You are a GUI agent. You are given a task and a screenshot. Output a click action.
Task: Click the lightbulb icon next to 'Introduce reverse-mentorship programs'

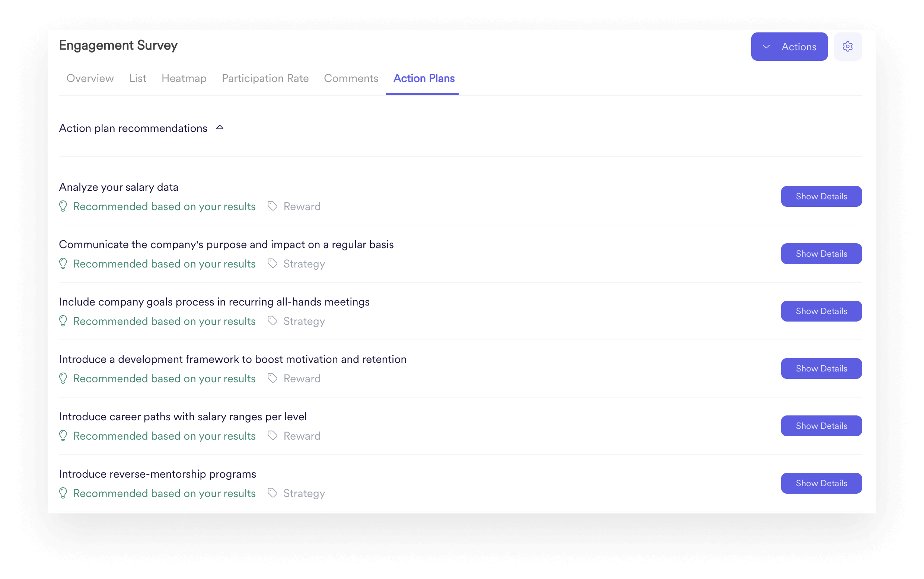(x=63, y=493)
